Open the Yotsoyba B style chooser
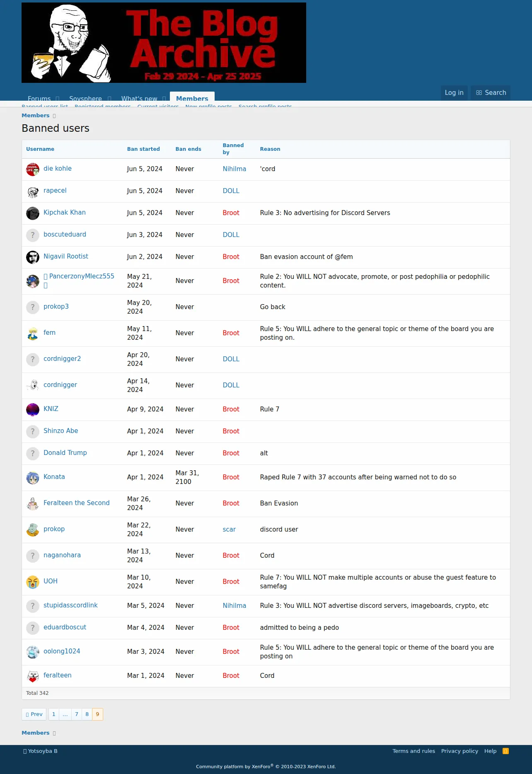This screenshot has width=532, height=774. coord(40,751)
